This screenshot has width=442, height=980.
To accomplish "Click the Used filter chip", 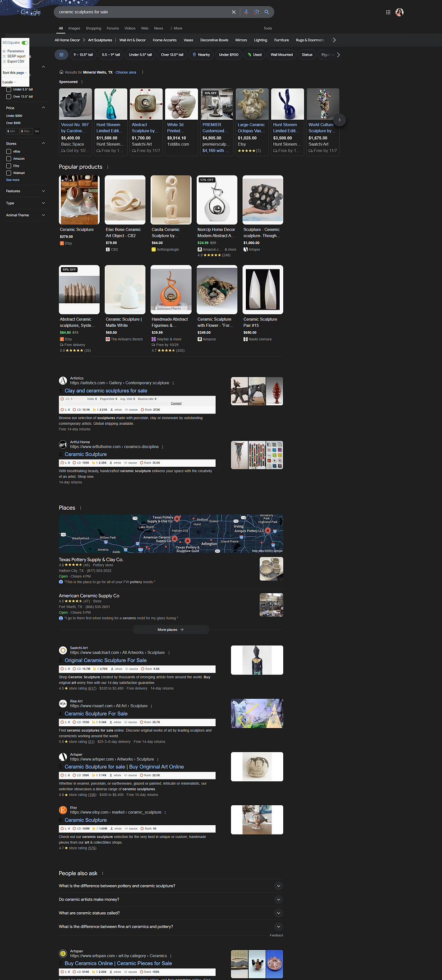I will 255,55.
